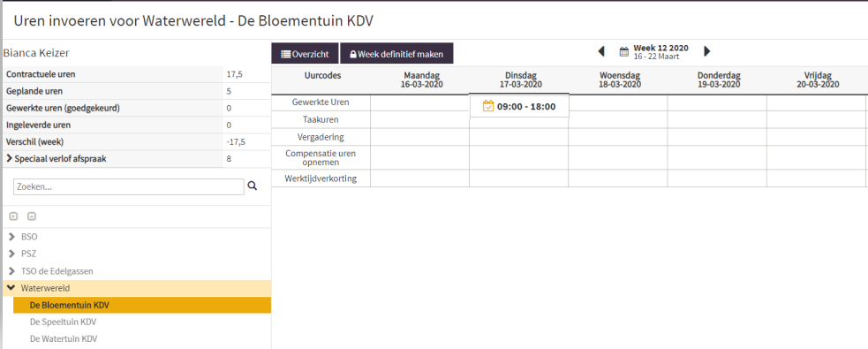Image resolution: width=868 pixels, height=349 pixels.
Task: Click Week definitief maken button
Action: [x=396, y=54]
